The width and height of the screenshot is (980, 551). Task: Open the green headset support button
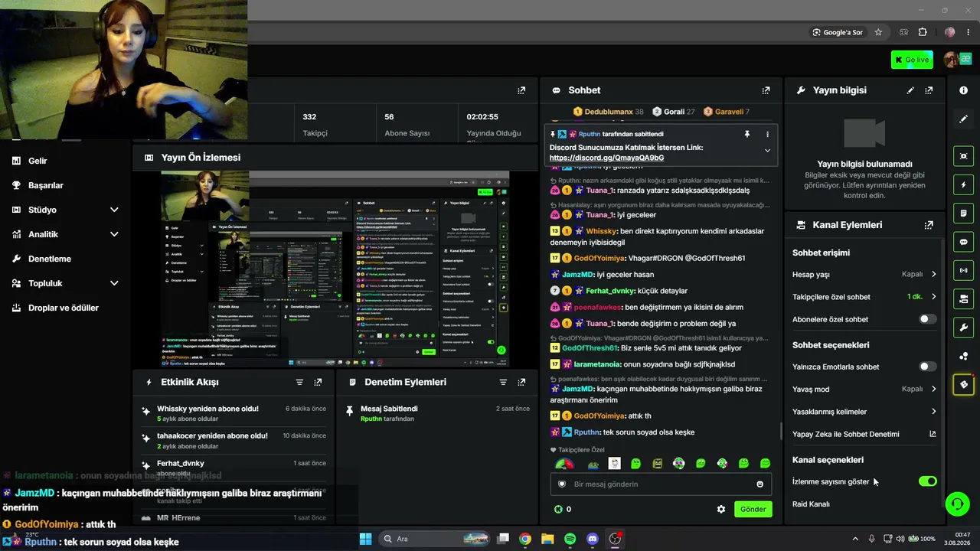[x=957, y=504]
